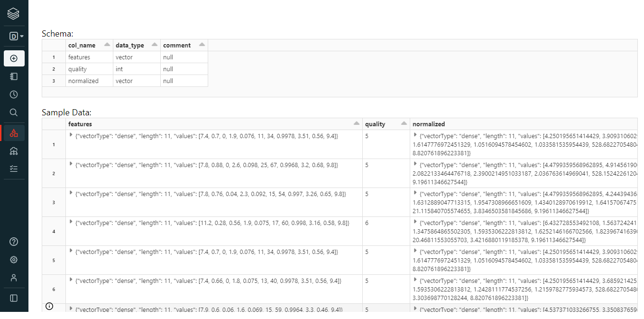Select the 'vector' data_type cell of normalized row
644x319 pixels.
[137, 81]
